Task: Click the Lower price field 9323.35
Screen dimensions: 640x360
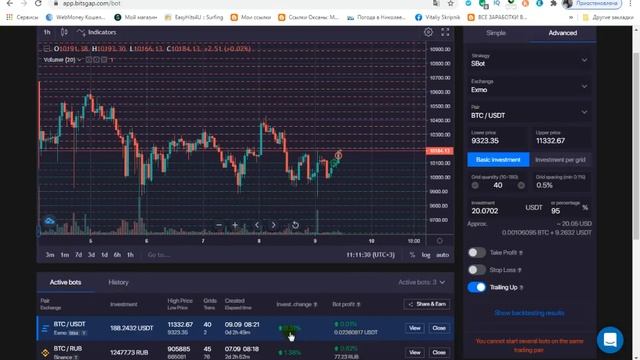Action: point(498,138)
